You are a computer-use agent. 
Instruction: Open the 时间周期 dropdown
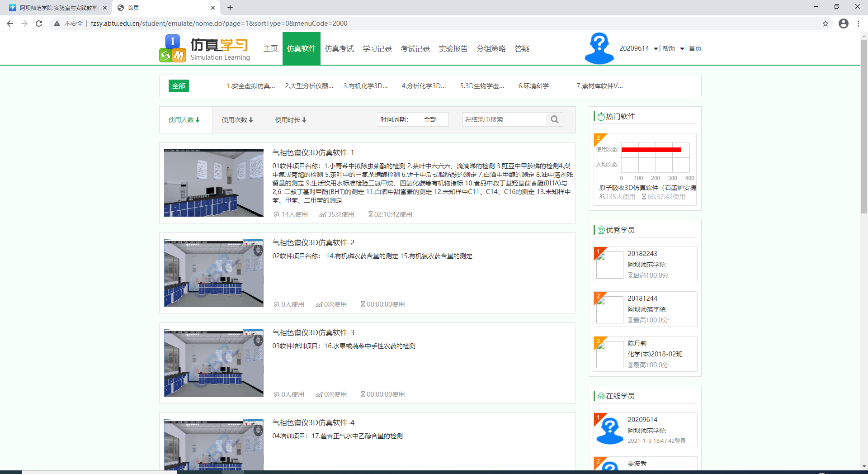pos(430,119)
